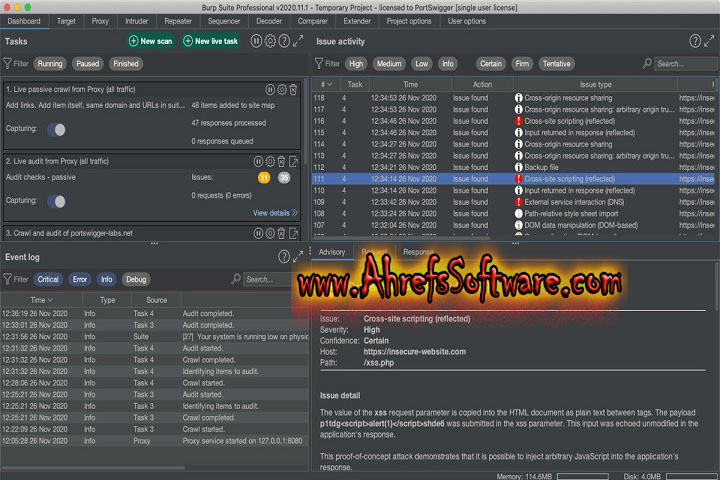The image size is (720, 480).
Task: Delete the Live audit from Proxy task
Action: (281, 161)
